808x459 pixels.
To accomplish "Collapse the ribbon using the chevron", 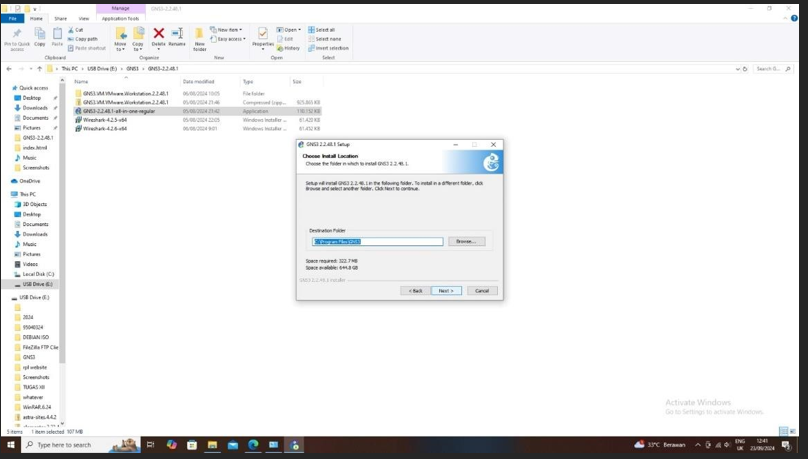I will [785, 18].
